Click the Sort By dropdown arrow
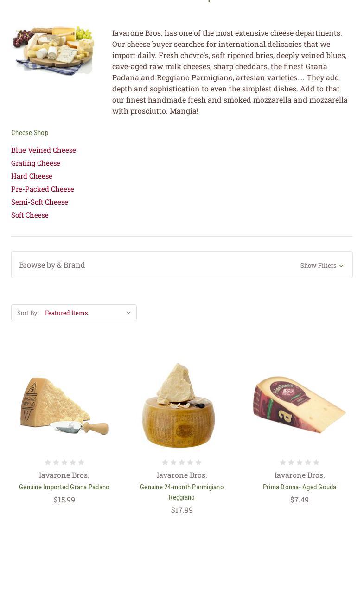 click(x=128, y=313)
